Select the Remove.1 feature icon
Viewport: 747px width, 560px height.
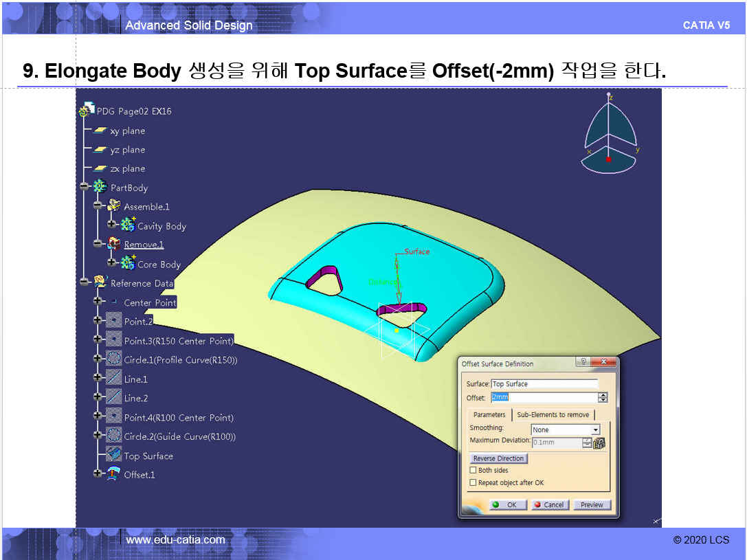(x=114, y=244)
